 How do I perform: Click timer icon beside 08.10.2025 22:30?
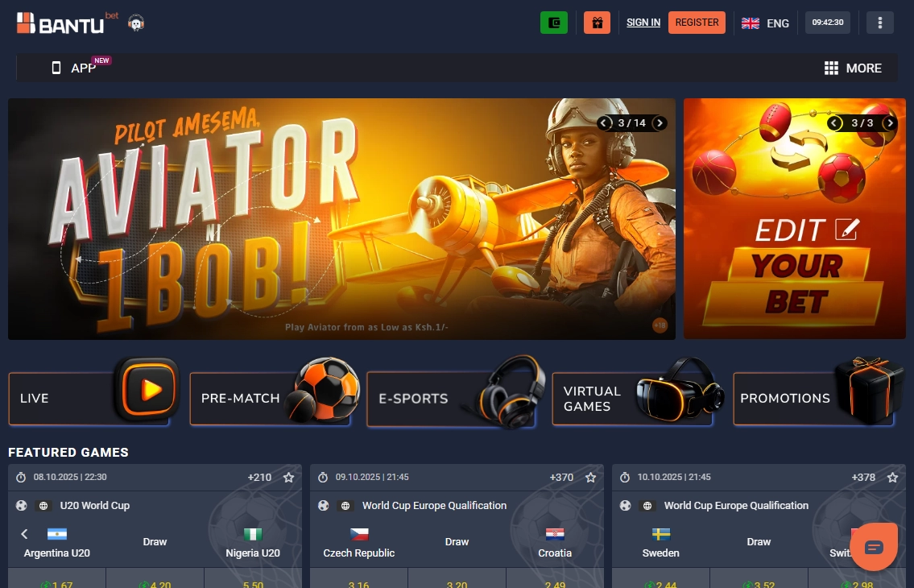point(21,477)
